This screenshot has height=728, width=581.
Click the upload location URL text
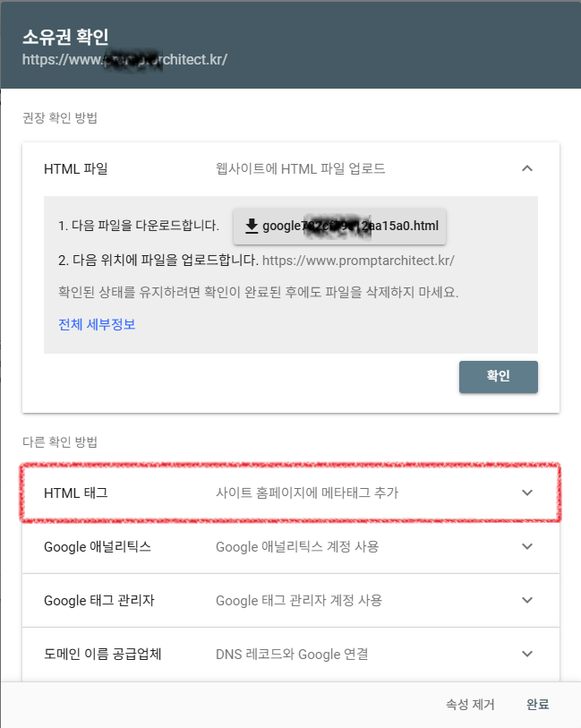tap(358, 261)
